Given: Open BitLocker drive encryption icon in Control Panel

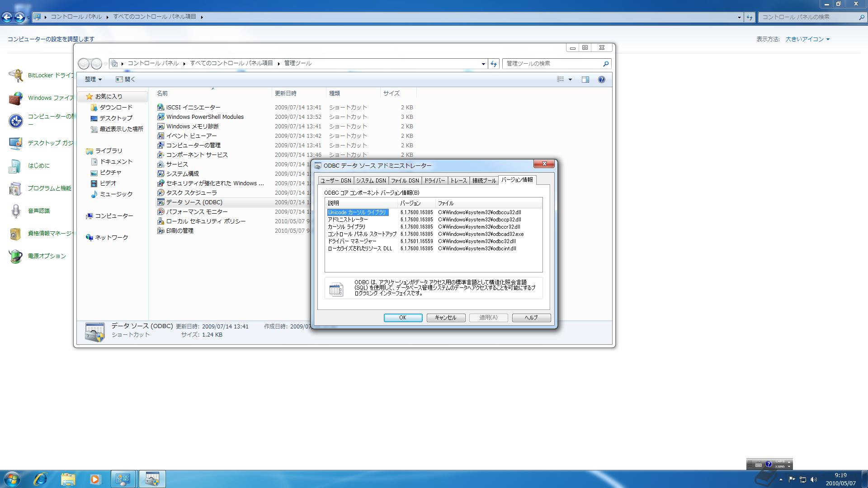Looking at the screenshot, I should 16,75.
